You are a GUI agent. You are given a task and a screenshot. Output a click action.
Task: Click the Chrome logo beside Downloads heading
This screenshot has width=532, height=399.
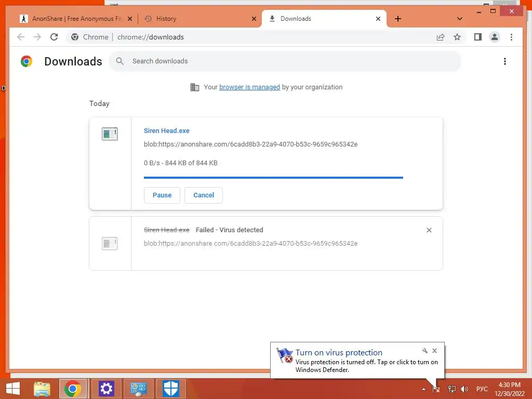(x=26, y=61)
